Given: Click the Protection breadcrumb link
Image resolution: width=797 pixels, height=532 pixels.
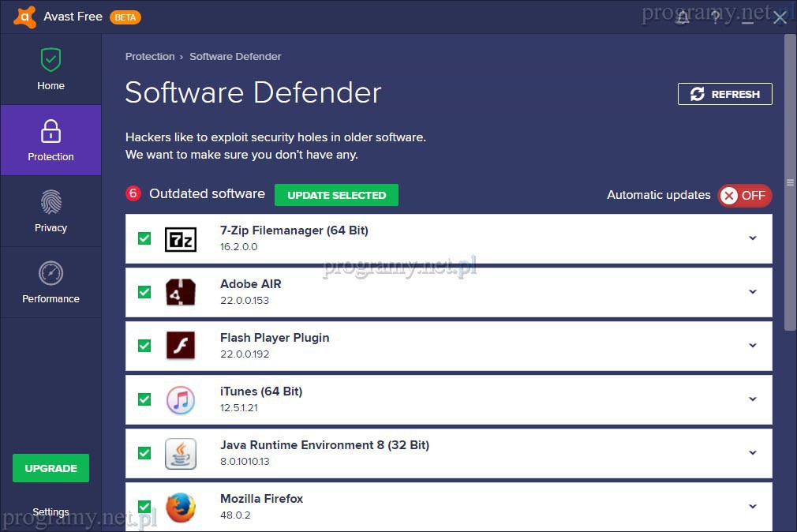Looking at the screenshot, I should (150, 57).
